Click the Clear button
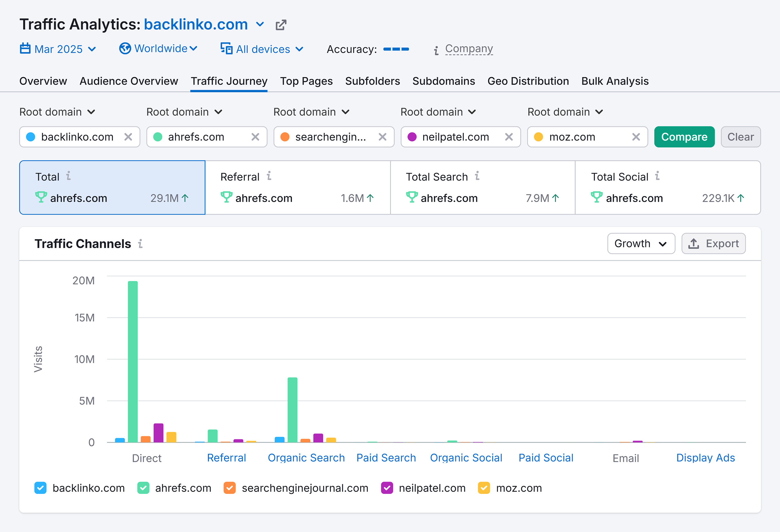This screenshot has height=532, width=780. [741, 137]
